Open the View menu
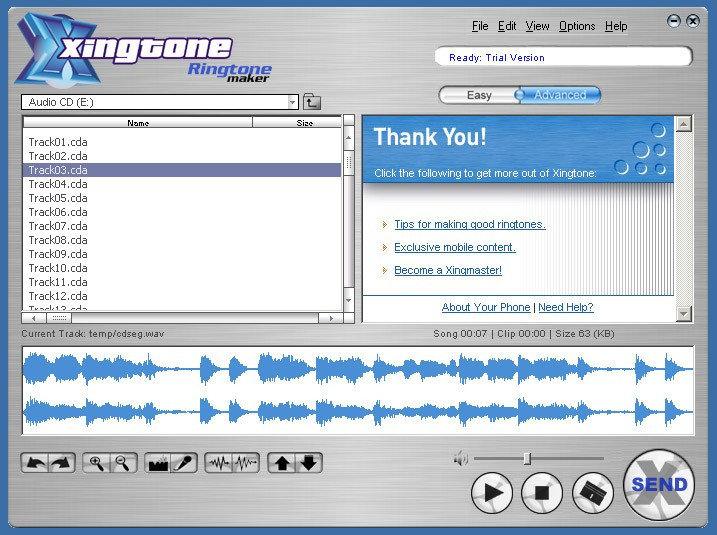 pyautogui.click(x=537, y=26)
